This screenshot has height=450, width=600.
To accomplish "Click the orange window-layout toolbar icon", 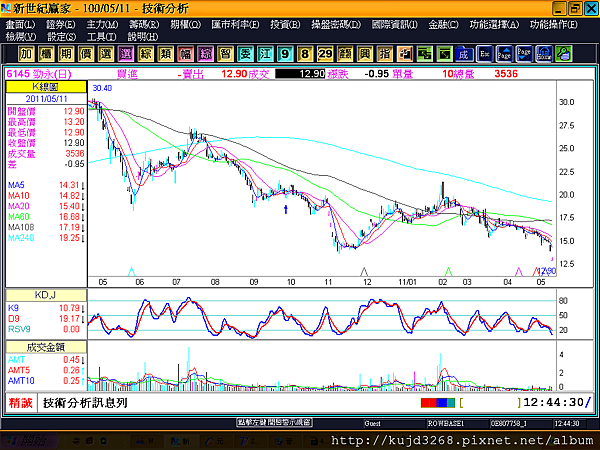I will pyautogui.click(x=404, y=54).
